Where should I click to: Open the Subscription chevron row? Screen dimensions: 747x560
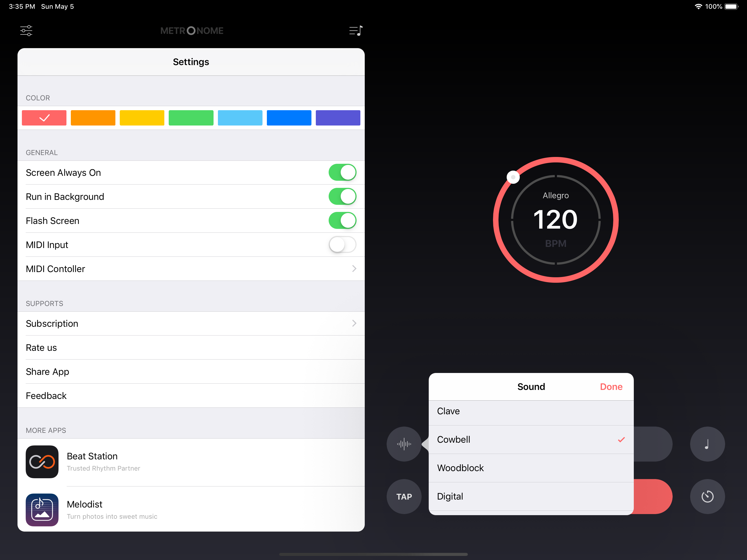point(191,323)
